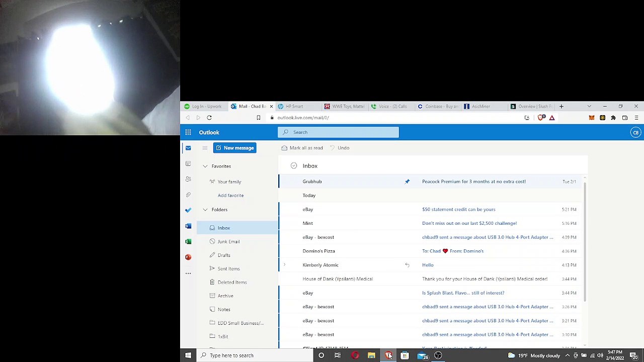The width and height of the screenshot is (644, 362).
Task: Toggle the select-all circle beside Inbox heading
Action: tap(294, 166)
